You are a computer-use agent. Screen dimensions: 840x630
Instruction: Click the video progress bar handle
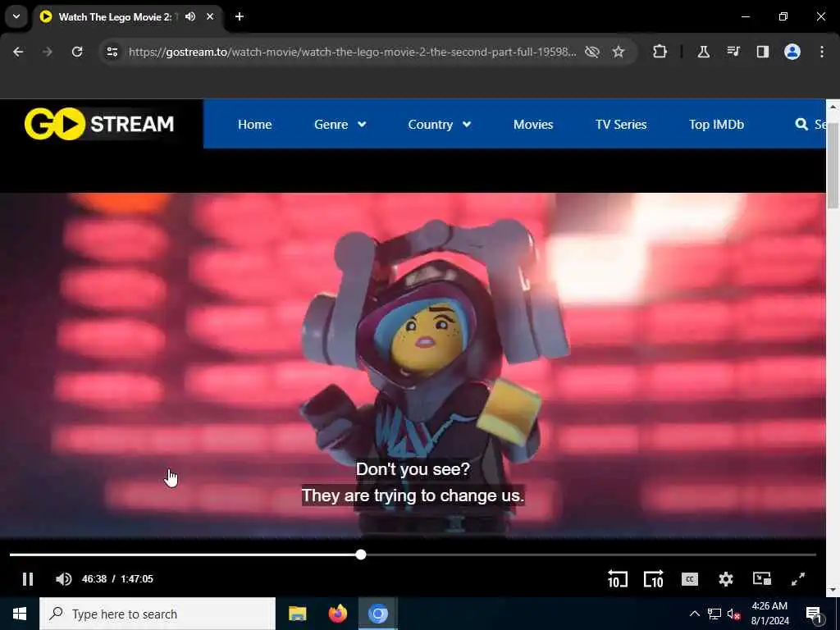tap(361, 555)
